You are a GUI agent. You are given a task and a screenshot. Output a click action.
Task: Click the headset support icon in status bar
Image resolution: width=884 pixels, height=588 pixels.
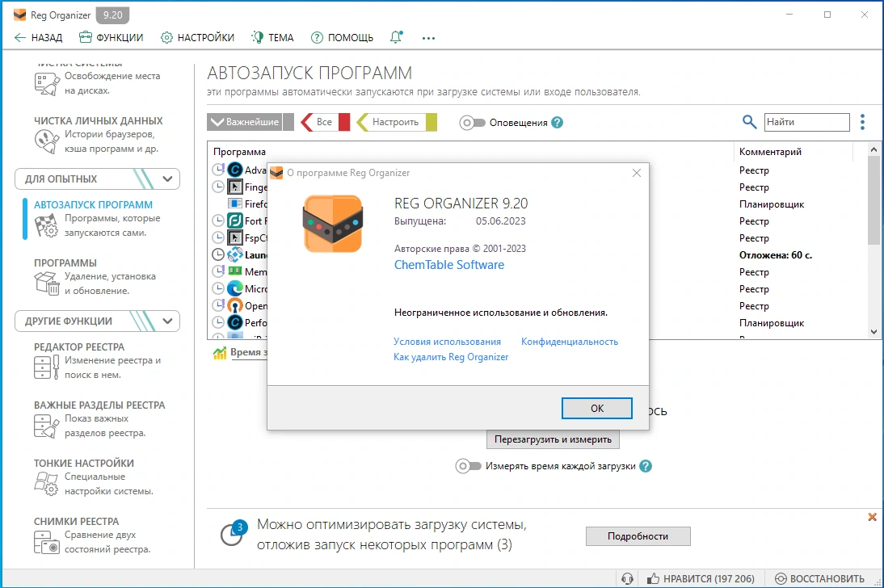pyautogui.click(x=627, y=579)
